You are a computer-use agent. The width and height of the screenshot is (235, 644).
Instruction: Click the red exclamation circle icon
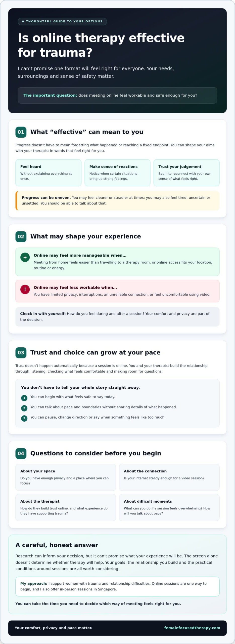tap(25, 290)
